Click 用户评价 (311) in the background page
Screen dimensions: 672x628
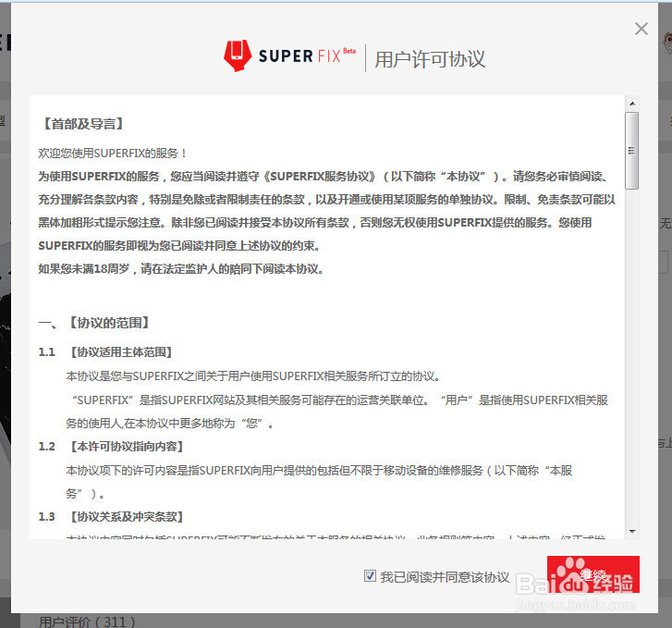pos(87,622)
